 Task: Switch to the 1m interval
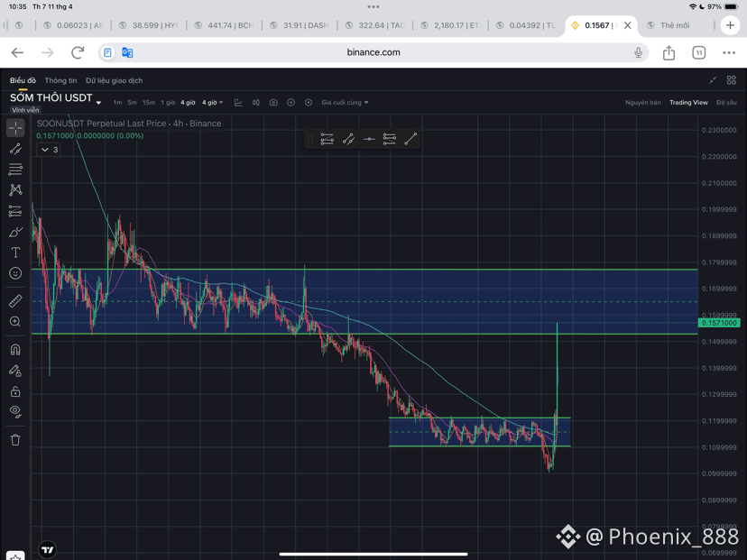(x=117, y=103)
